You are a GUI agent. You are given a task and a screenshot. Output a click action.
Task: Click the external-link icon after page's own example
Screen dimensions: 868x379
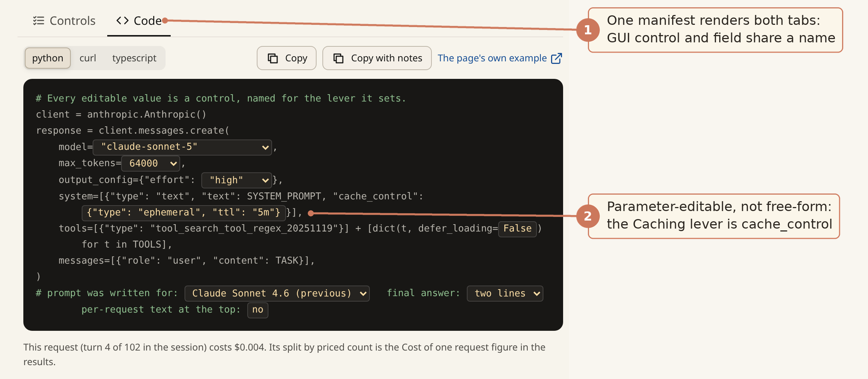557,58
